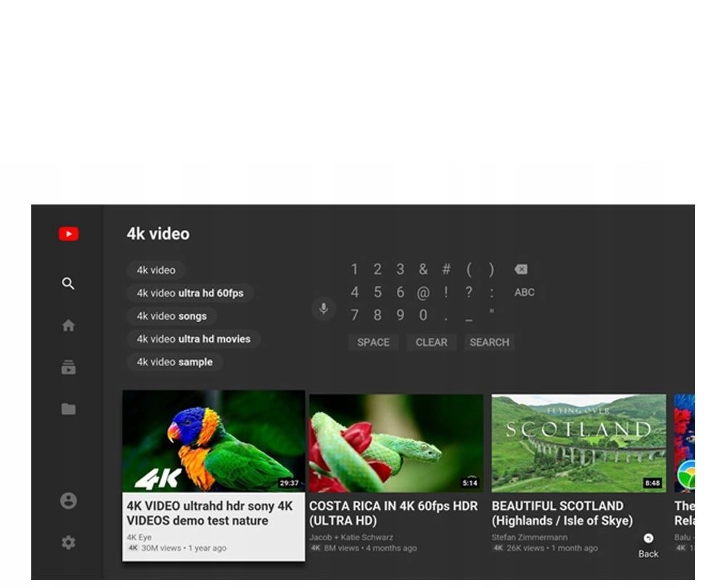
Task: Open search from the sidebar magnifier icon
Action: [68, 284]
